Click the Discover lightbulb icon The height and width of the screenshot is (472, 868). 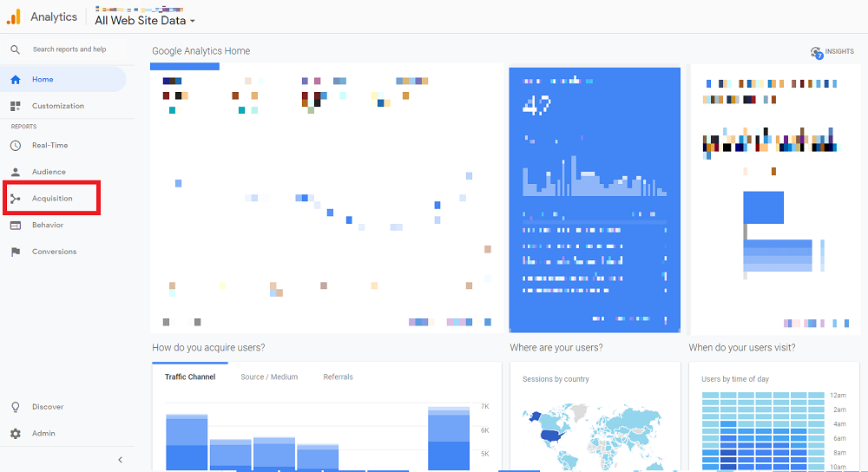[16, 407]
